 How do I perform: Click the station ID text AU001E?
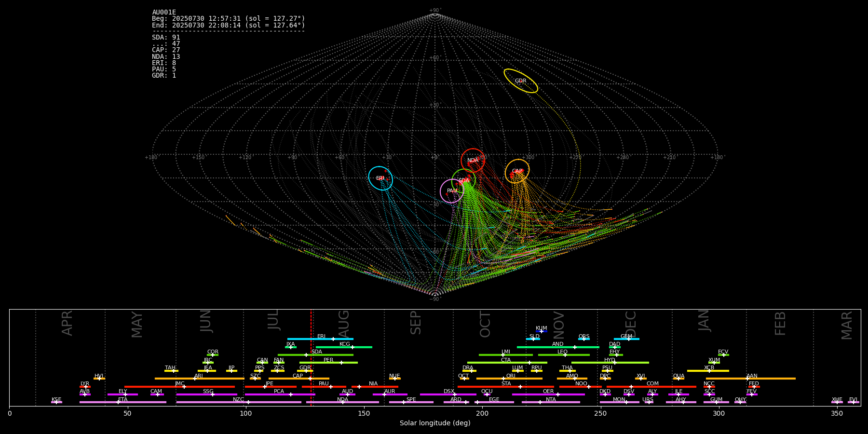click(x=164, y=13)
